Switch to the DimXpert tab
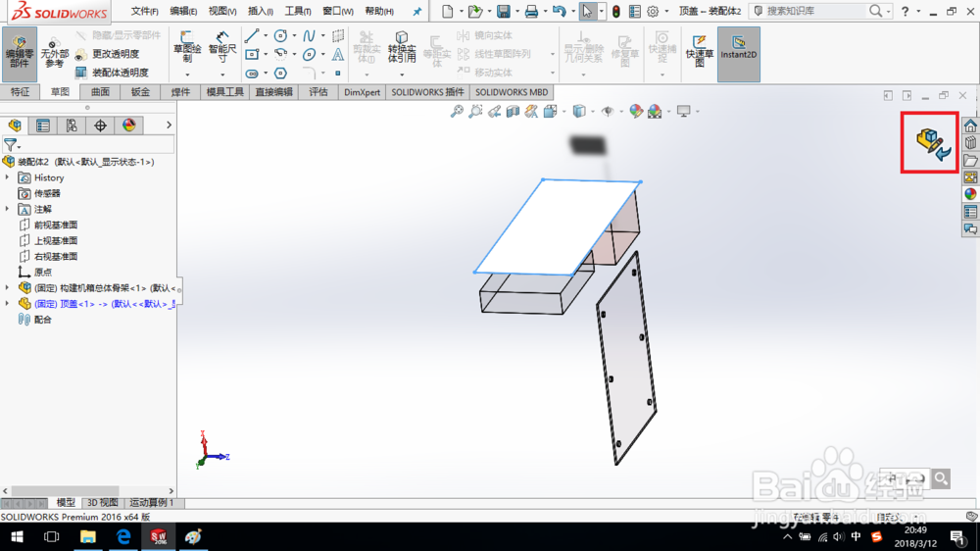 point(362,92)
